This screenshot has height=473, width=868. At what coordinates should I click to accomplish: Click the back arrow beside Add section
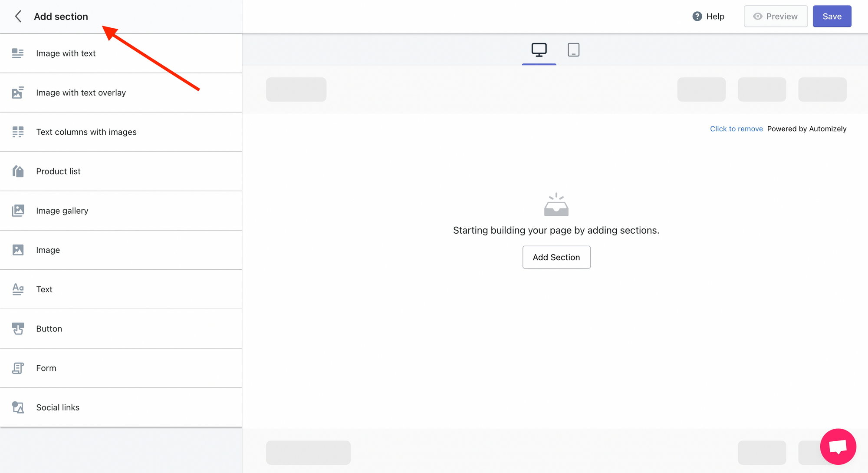click(x=18, y=17)
